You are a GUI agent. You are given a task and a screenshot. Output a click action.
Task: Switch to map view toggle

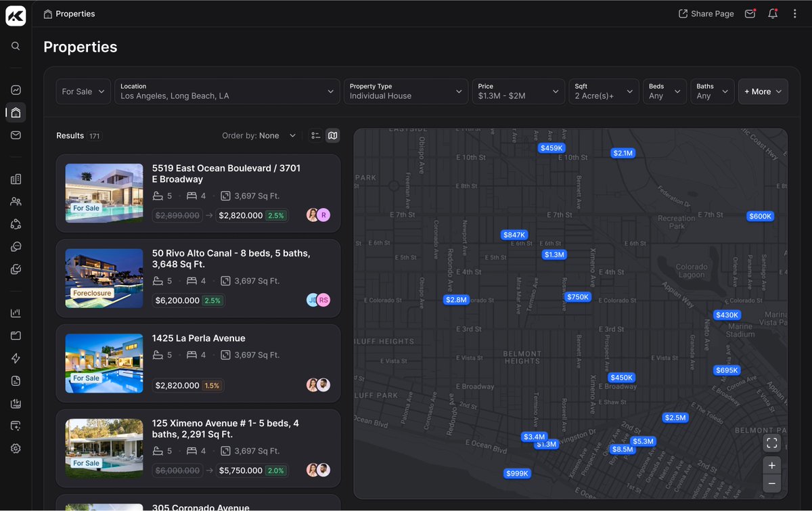(x=332, y=135)
